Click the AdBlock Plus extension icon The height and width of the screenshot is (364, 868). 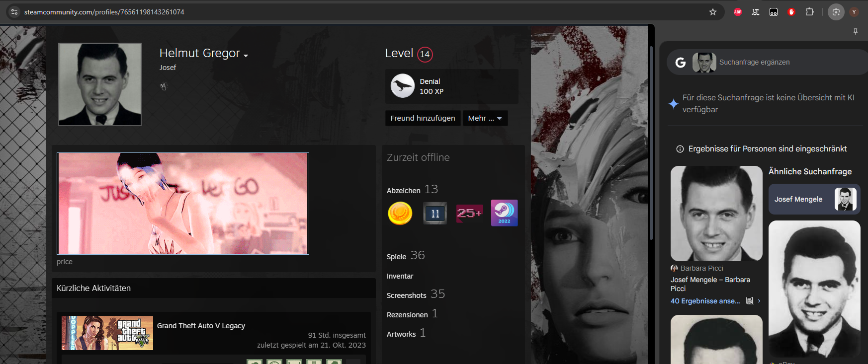pyautogui.click(x=738, y=12)
